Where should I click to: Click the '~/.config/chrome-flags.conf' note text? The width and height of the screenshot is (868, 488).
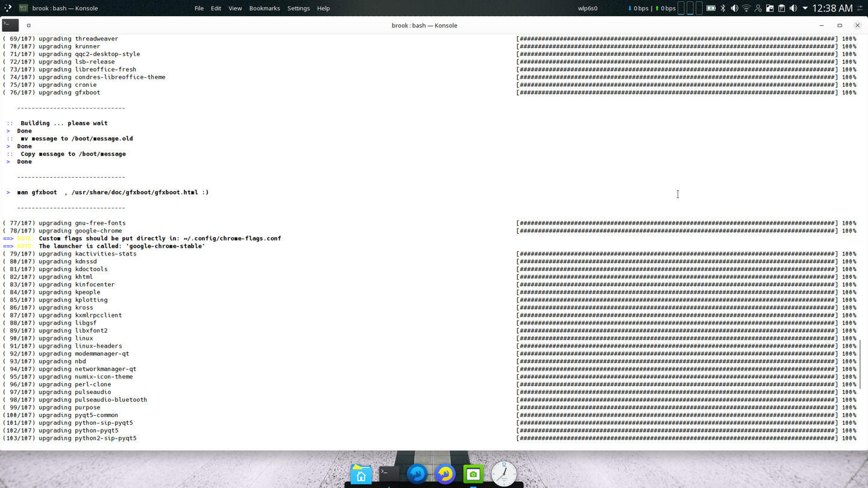tap(232, 239)
